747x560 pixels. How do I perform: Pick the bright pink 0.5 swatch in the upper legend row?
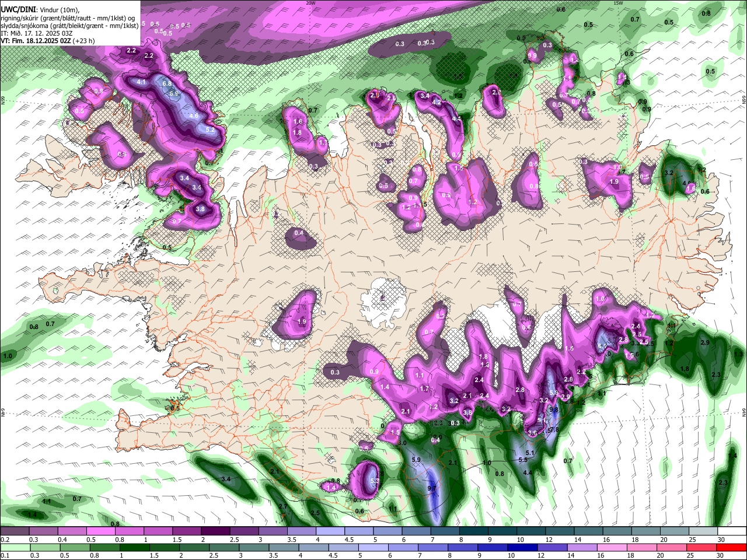click(100, 532)
